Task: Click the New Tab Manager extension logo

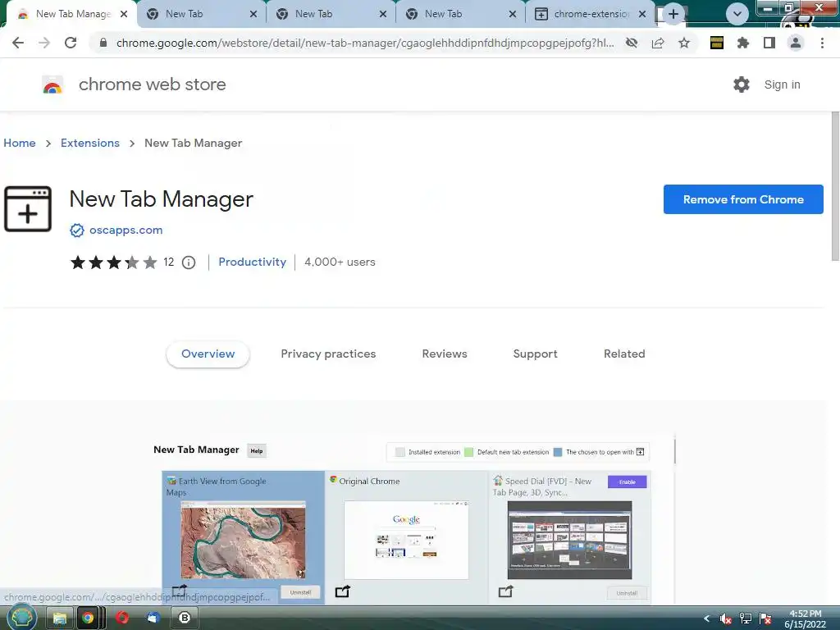Action: point(28,209)
